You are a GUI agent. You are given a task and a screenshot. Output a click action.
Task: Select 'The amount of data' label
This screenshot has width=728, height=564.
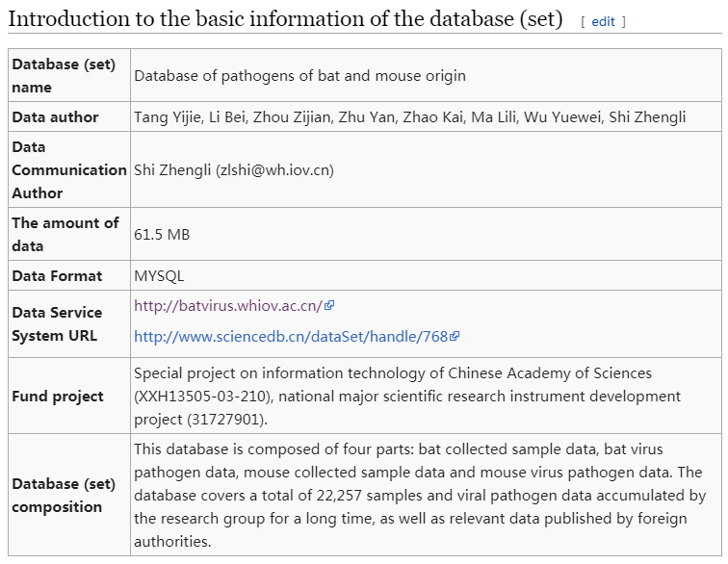click(65, 234)
